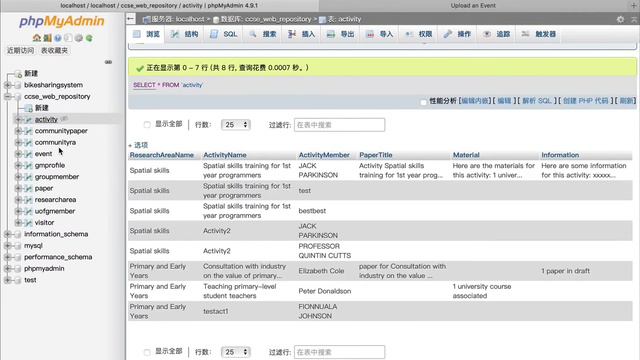Open the Import tab
The height and width of the screenshot is (360, 640).
380,34
